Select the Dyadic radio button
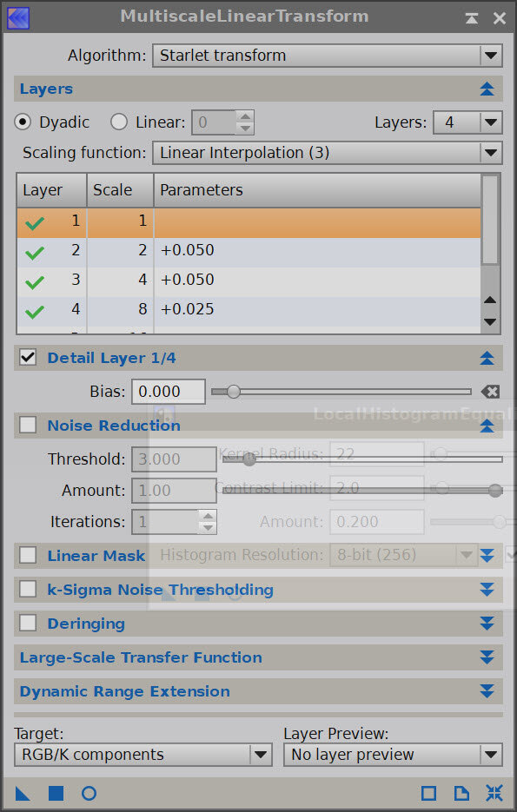 point(23,122)
